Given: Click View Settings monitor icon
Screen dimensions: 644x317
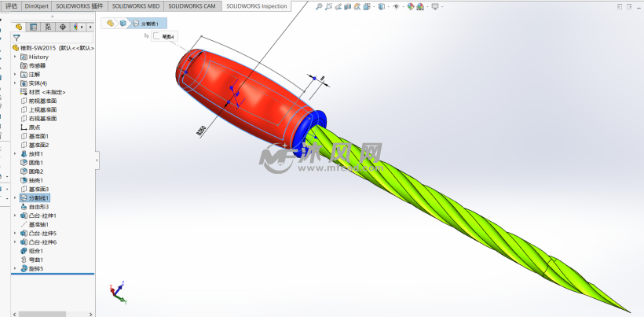Looking at the screenshot, I should click(435, 6).
